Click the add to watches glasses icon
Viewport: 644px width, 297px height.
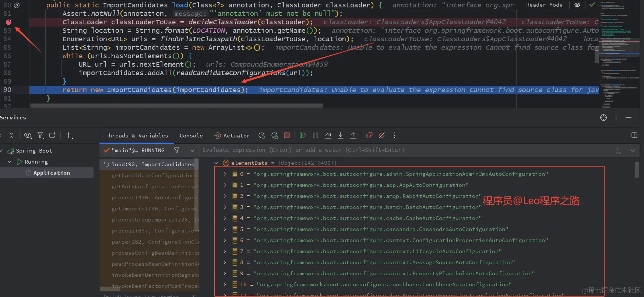click(x=618, y=150)
